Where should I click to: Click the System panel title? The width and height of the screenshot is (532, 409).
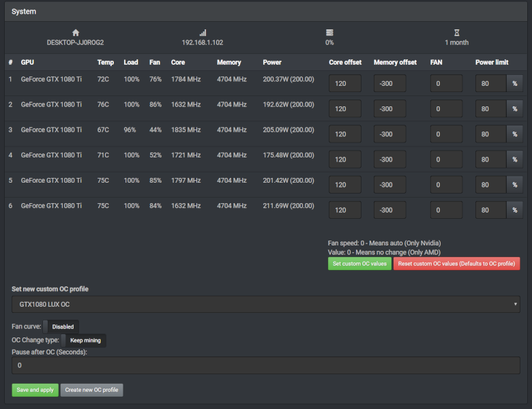click(x=24, y=12)
